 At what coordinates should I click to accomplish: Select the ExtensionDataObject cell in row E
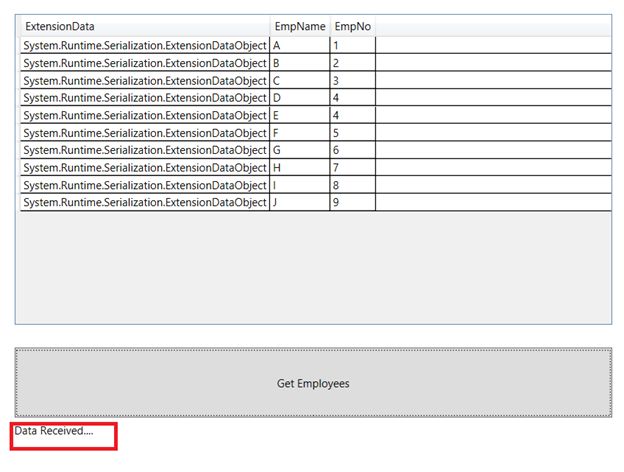pyautogui.click(x=145, y=115)
